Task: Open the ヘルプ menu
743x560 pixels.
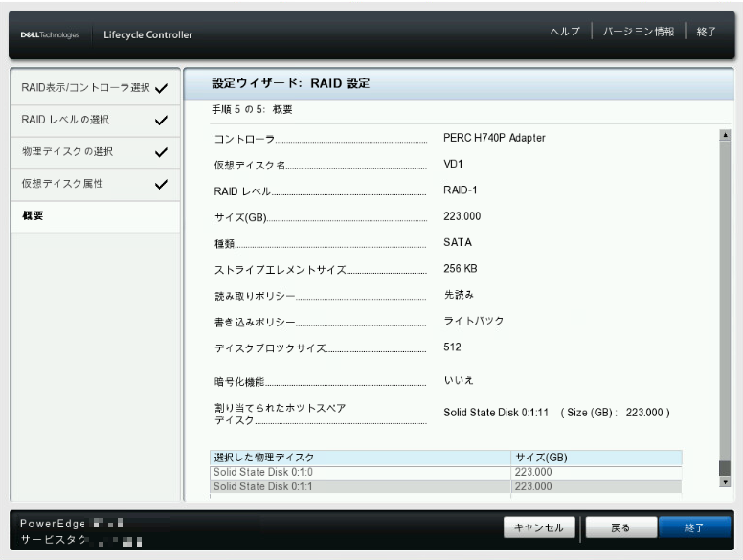Action: tap(565, 32)
